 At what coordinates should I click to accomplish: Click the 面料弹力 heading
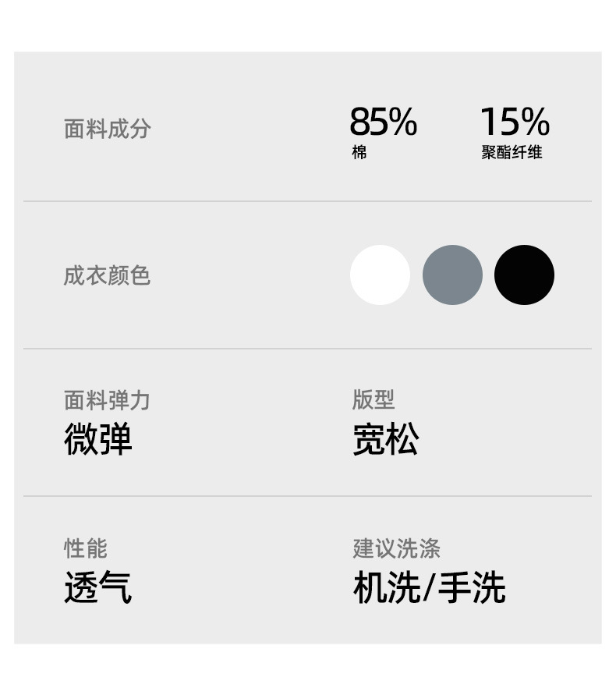point(107,401)
